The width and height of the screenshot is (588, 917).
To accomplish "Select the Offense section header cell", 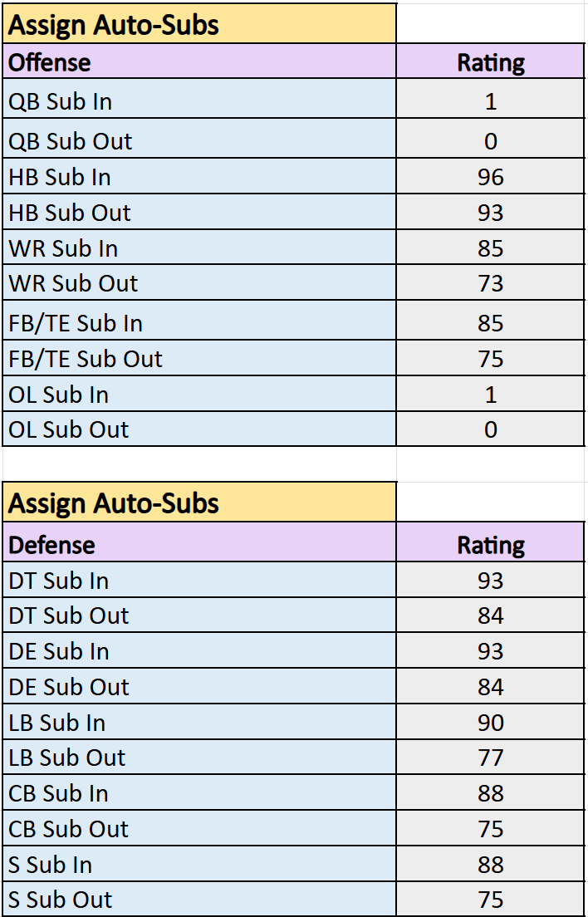I will [199, 62].
